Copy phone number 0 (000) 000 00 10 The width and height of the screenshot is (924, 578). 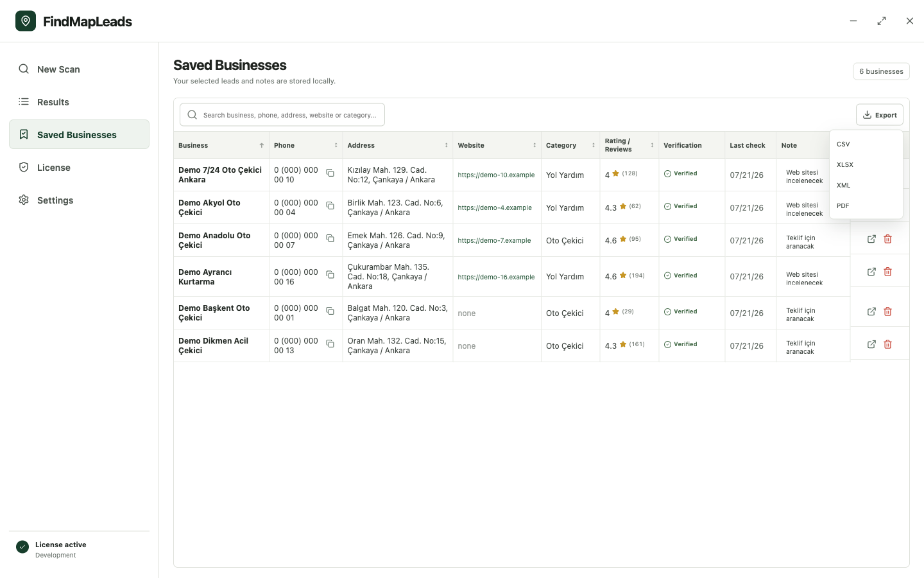[x=330, y=173]
